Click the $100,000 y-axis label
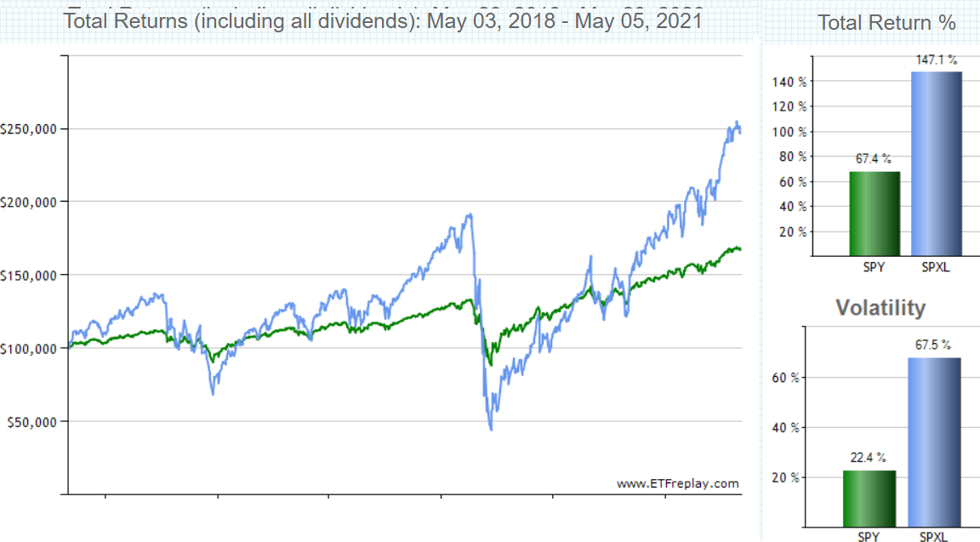Image resolution: width=980 pixels, height=542 pixels. point(28,349)
